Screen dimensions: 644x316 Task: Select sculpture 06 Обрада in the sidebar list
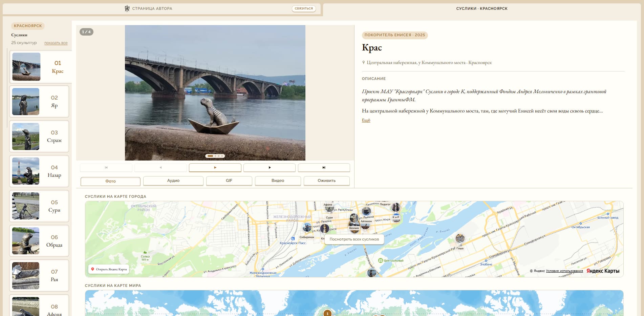[39, 241]
